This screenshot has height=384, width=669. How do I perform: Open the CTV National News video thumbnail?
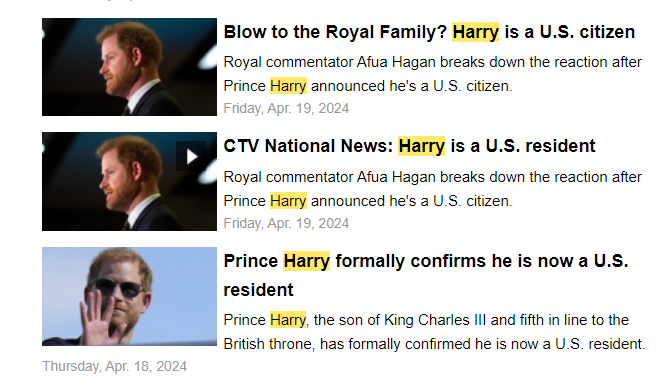click(129, 181)
